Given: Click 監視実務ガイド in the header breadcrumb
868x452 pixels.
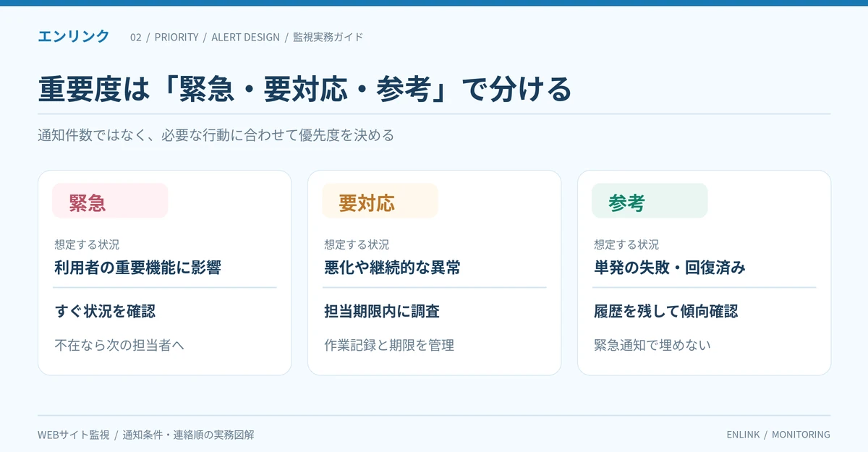Looking at the screenshot, I should [328, 37].
